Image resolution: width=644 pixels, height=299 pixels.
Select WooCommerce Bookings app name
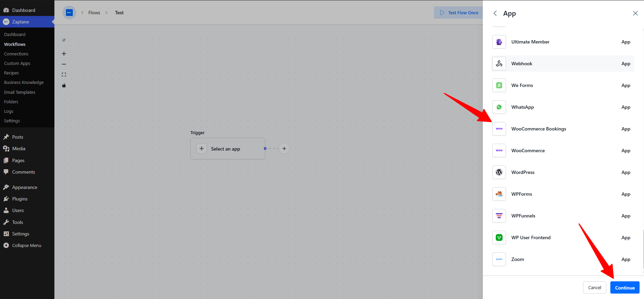click(x=539, y=129)
